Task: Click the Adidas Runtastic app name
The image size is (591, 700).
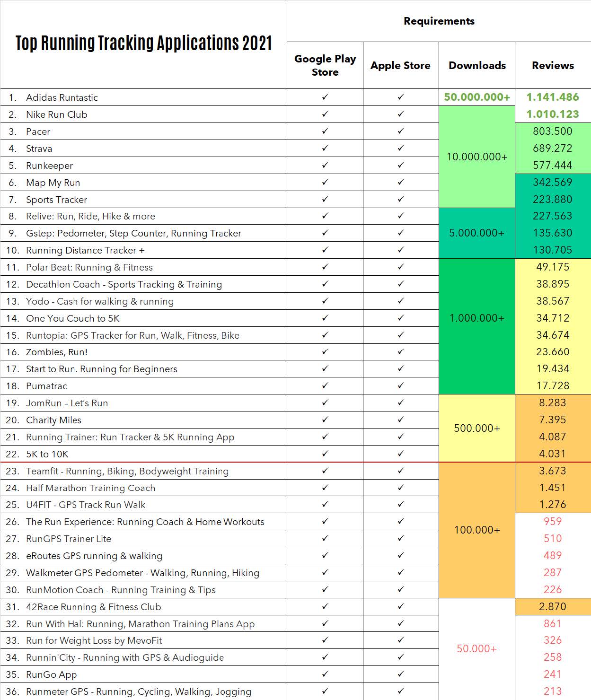Action: (62, 97)
